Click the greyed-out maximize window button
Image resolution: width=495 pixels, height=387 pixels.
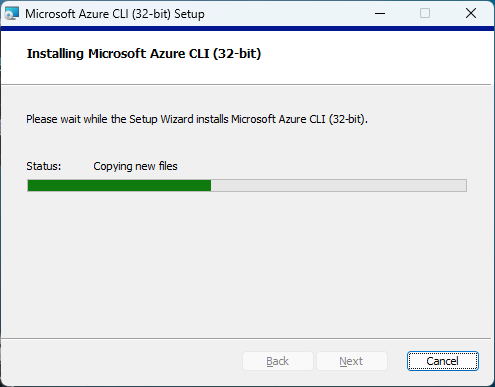[x=425, y=14]
